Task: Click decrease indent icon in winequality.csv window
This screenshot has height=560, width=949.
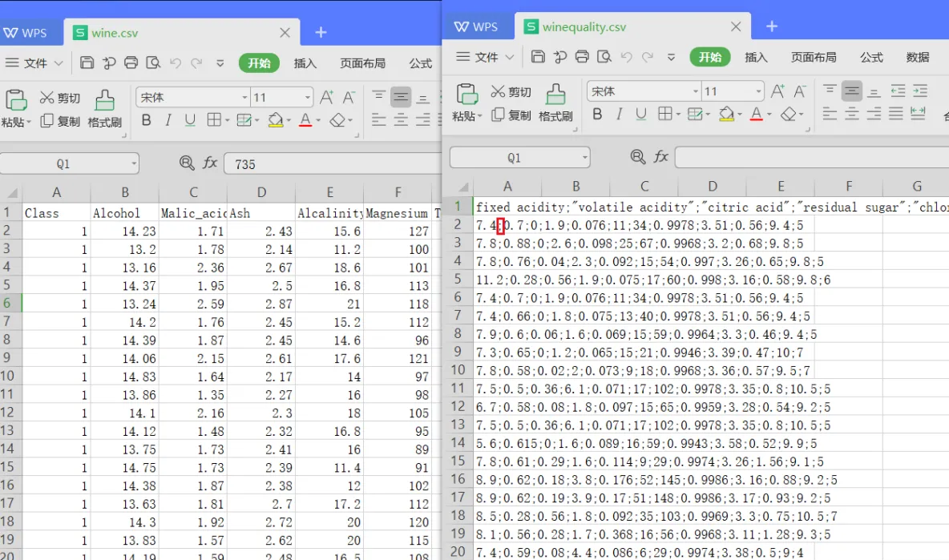Action: pyautogui.click(x=899, y=91)
